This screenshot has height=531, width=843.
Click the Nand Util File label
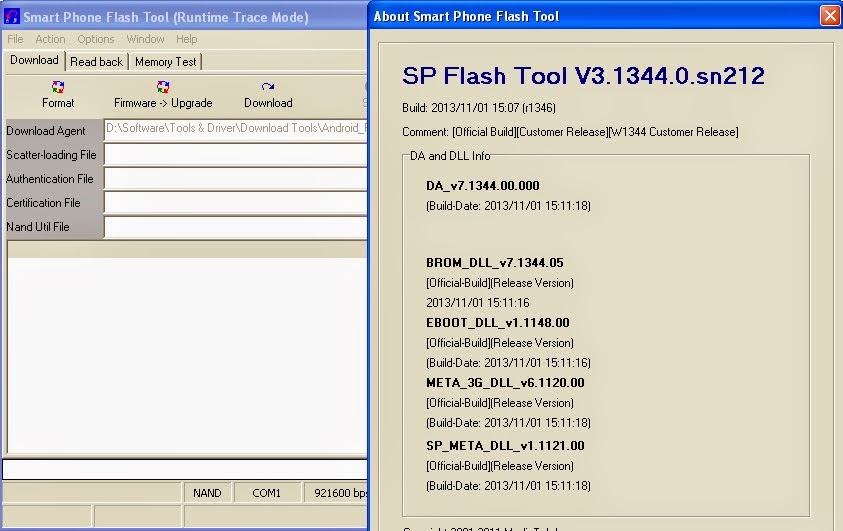coord(38,227)
